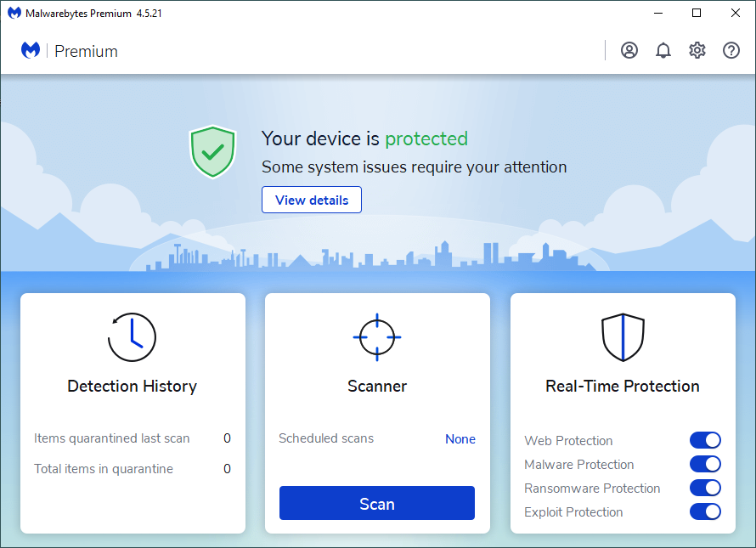Image resolution: width=756 pixels, height=548 pixels.
Task: Click the help question mark icon
Action: pos(731,50)
